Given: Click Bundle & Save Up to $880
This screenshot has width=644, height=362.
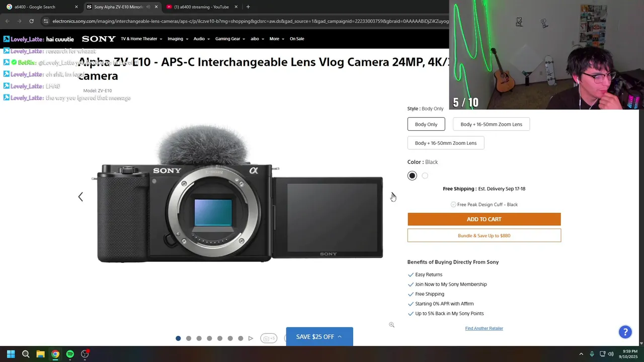Looking at the screenshot, I should pyautogui.click(x=484, y=235).
